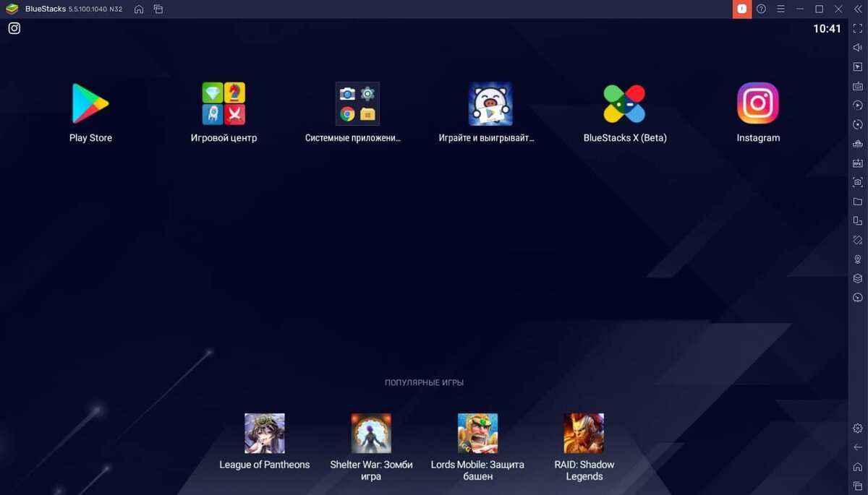This screenshot has width=868, height=495.
Task: Click Install APK icon in sidebar
Action: pyautogui.click(x=858, y=163)
